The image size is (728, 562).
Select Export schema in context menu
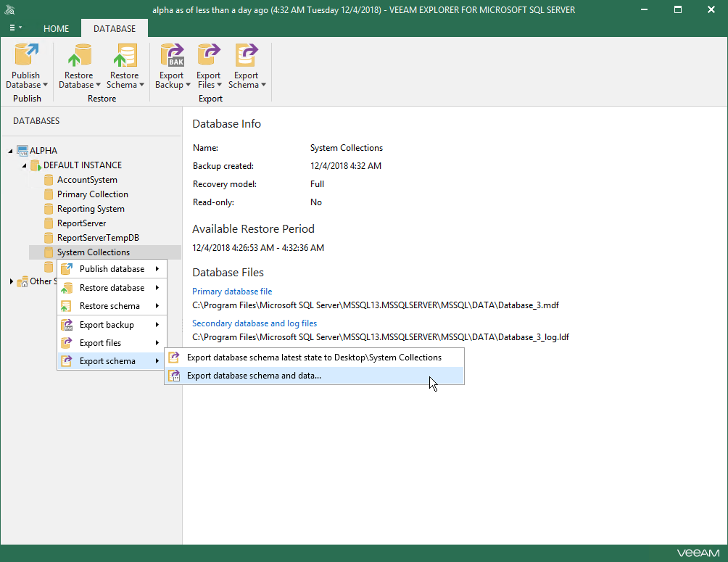tap(111, 361)
